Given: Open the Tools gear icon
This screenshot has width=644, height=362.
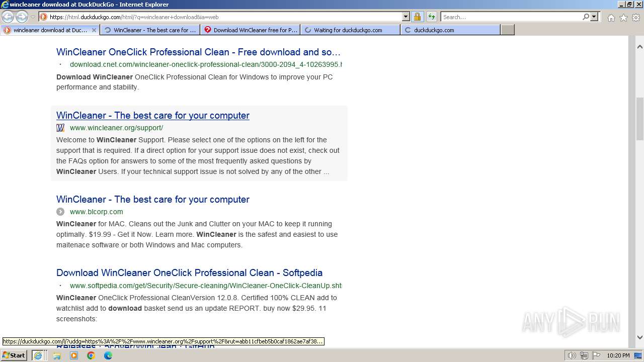Looking at the screenshot, I should (x=636, y=18).
